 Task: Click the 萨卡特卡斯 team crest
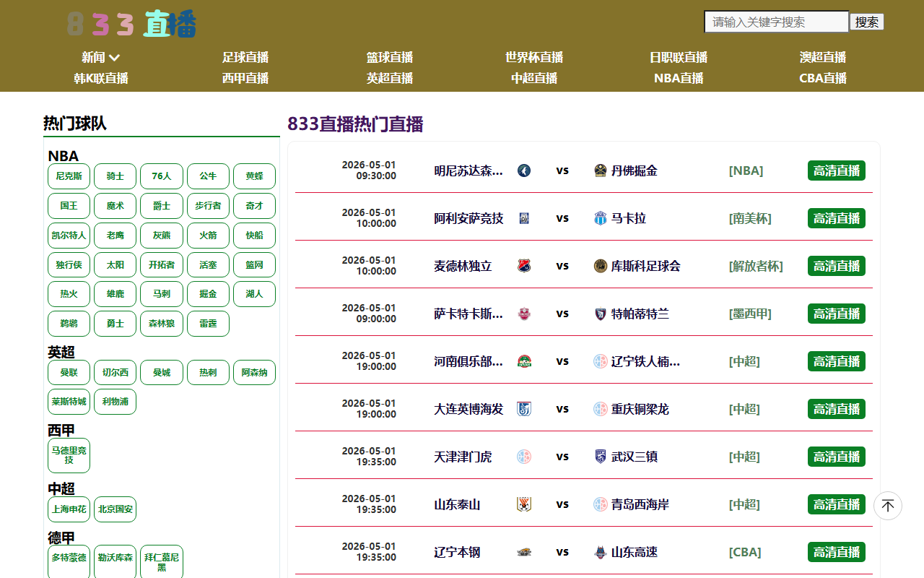[524, 314]
